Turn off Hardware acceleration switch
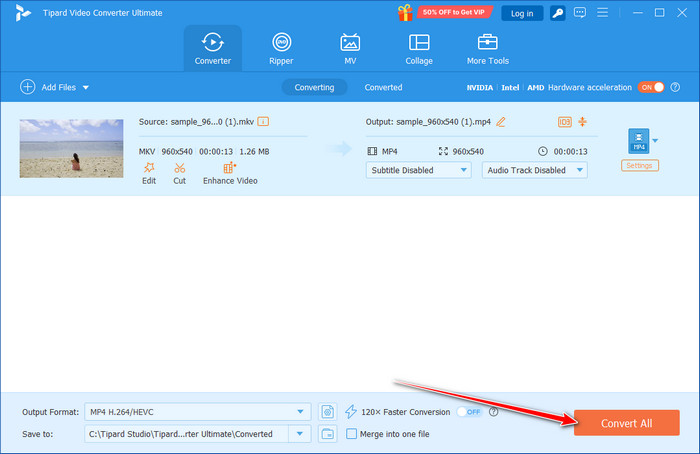Image resolution: width=700 pixels, height=454 pixels. coord(651,88)
